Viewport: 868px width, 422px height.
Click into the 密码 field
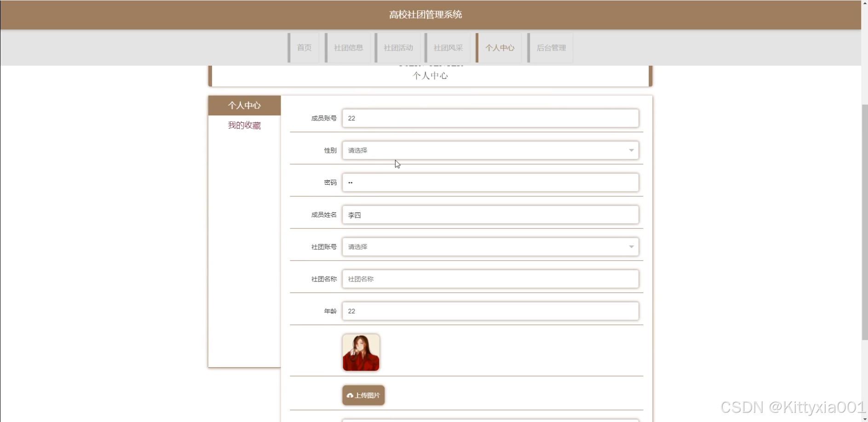coord(490,182)
